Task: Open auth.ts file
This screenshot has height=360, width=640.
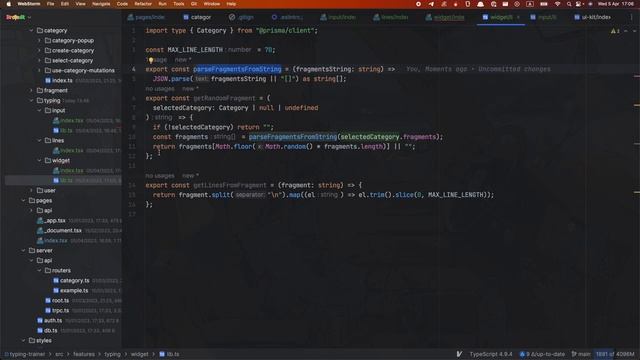Action: pyautogui.click(x=53, y=320)
